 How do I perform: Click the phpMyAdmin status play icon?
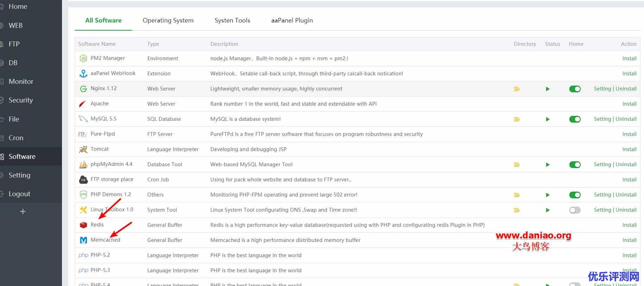[548, 164]
